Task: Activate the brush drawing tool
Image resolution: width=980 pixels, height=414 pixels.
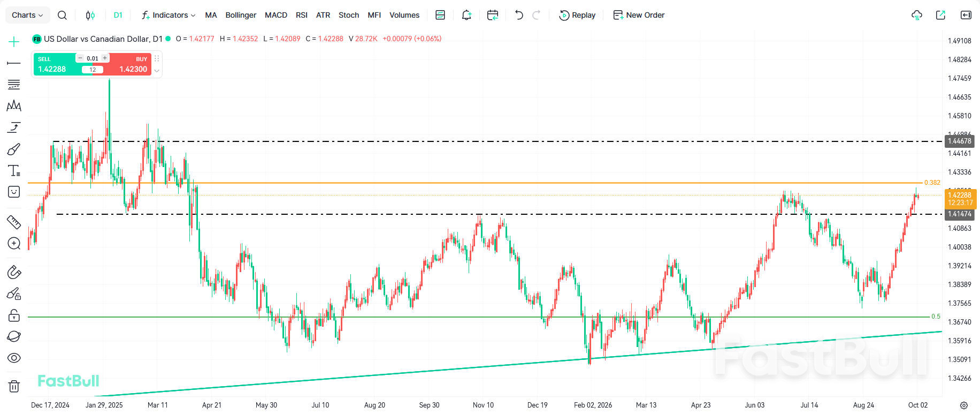Action: (x=14, y=149)
